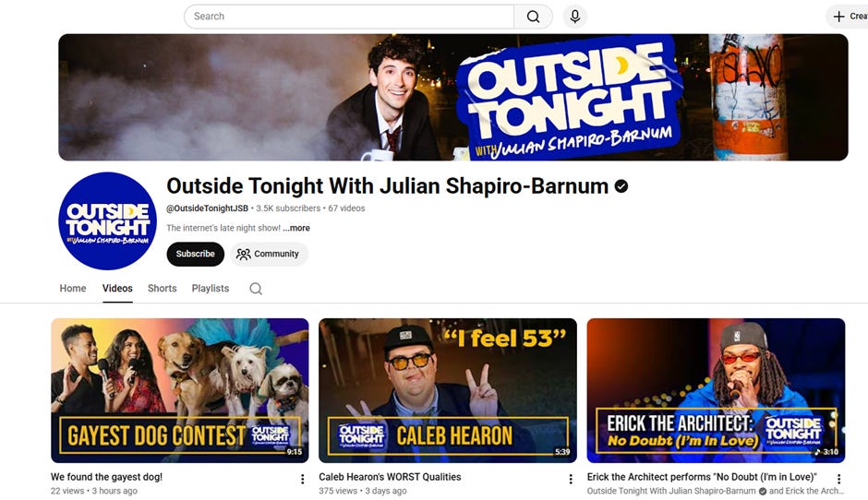
Task: Subscribe to the channel
Action: pos(196,254)
